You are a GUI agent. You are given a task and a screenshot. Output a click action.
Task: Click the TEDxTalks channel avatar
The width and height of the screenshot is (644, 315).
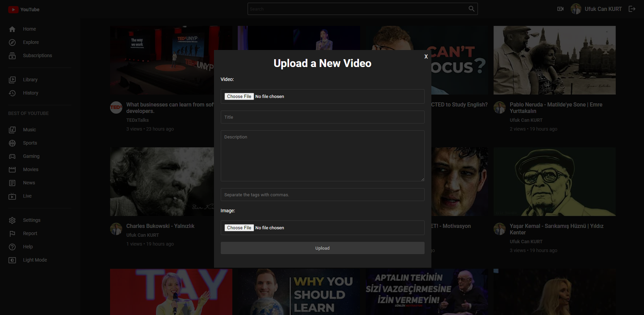(x=116, y=107)
